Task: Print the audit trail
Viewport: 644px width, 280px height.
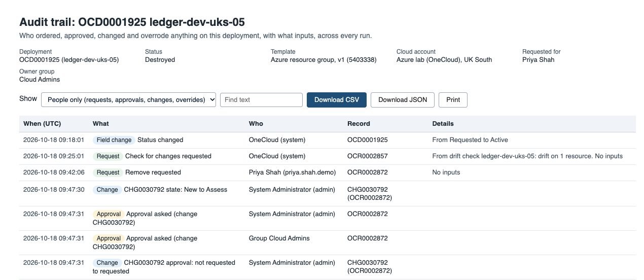Action: coord(453,100)
